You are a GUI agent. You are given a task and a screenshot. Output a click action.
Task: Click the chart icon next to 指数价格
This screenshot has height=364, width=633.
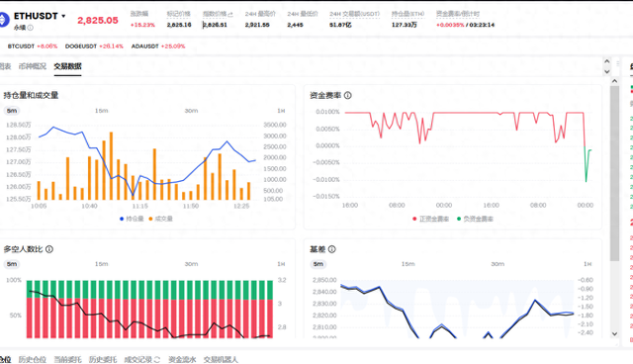click(x=230, y=14)
